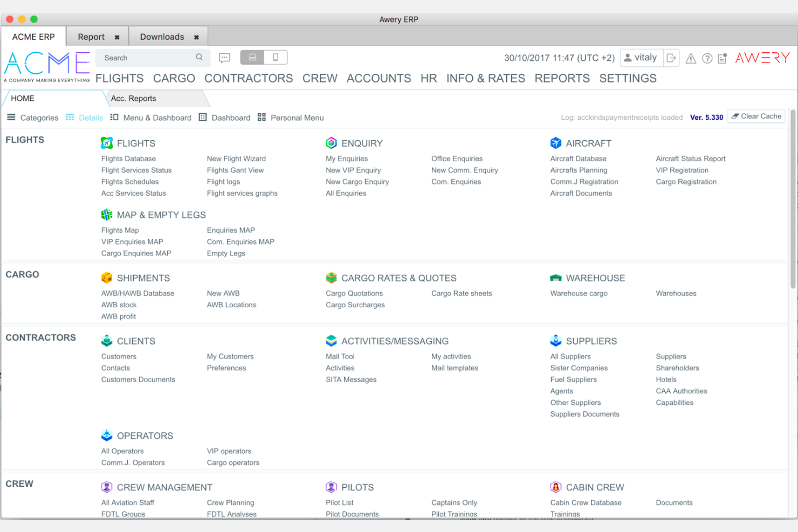Open the chat message icon
This screenshot has width=798, height=532.
[x=224, y=58]
